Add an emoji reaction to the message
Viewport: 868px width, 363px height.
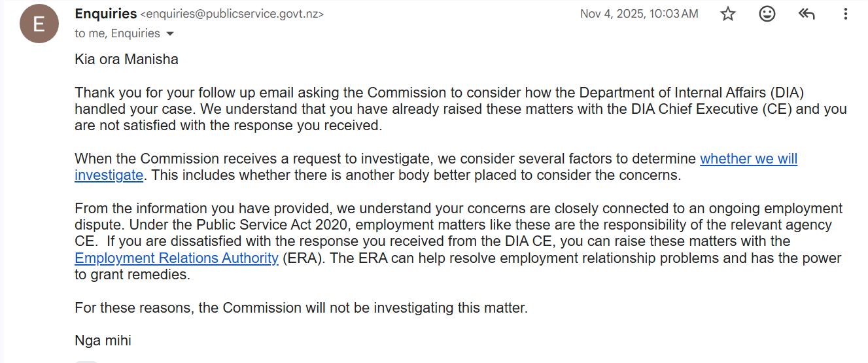click(x=767, y=14)
